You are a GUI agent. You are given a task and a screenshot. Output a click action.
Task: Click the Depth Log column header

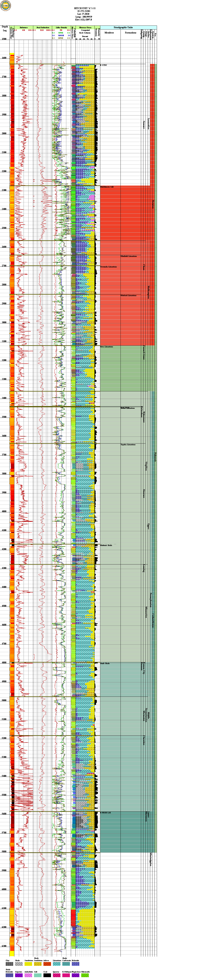5,29
